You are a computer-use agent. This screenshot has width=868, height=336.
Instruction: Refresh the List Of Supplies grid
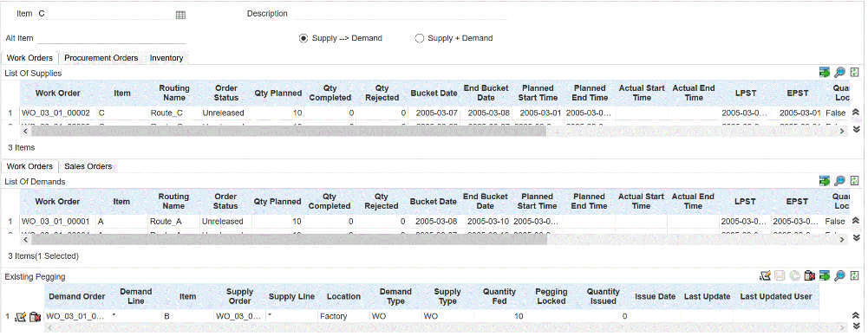[x=855, y=73]
